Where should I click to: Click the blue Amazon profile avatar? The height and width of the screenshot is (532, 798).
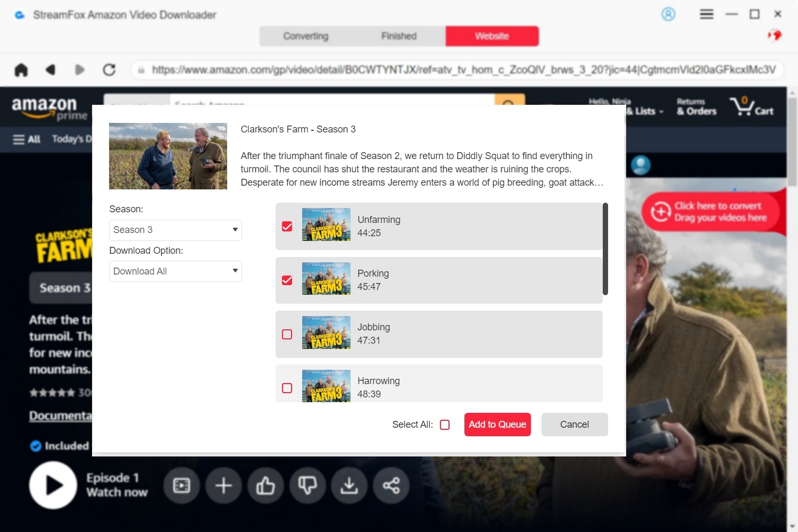coord(641,165)
